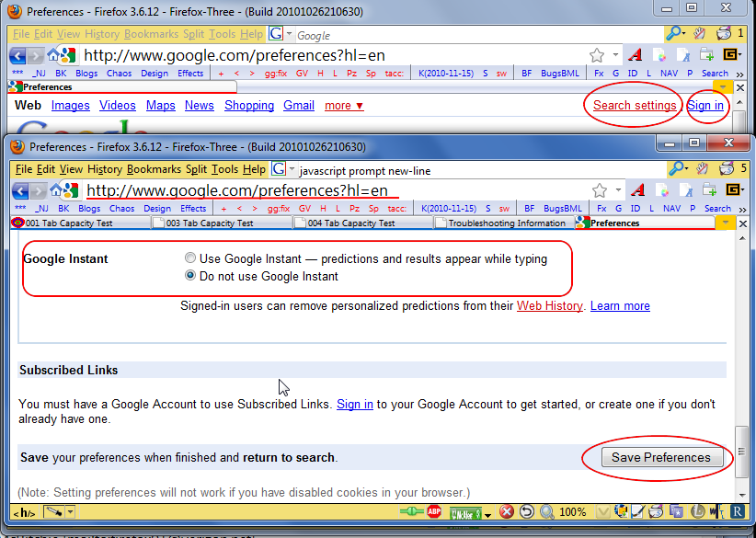
Task: Click the Google favicon left of front window URL
Action: click(x=72, y=191)
